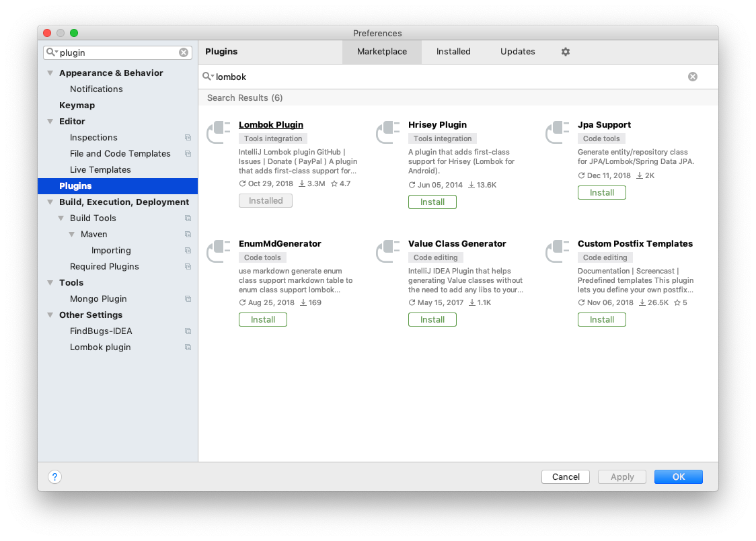The width and height of the screenshot is (756, 541).
Task: Click the plugins settings gear icon
Action: (x=566, y=52)
